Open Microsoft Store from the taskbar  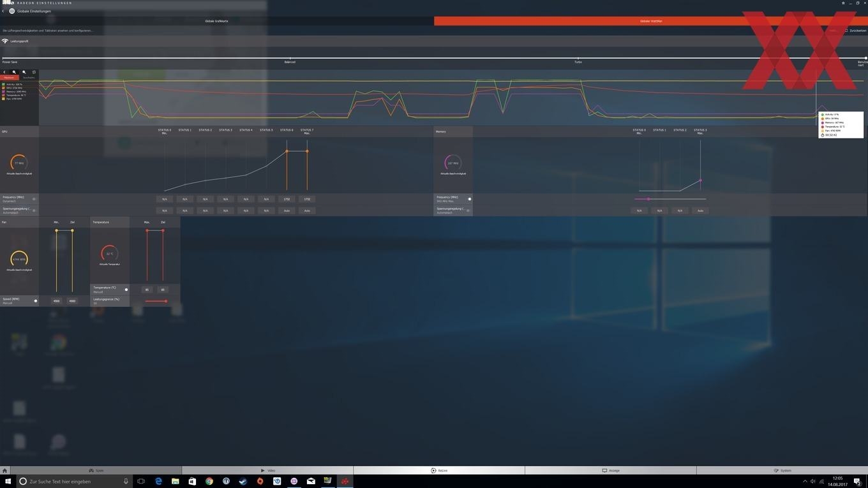192,482
